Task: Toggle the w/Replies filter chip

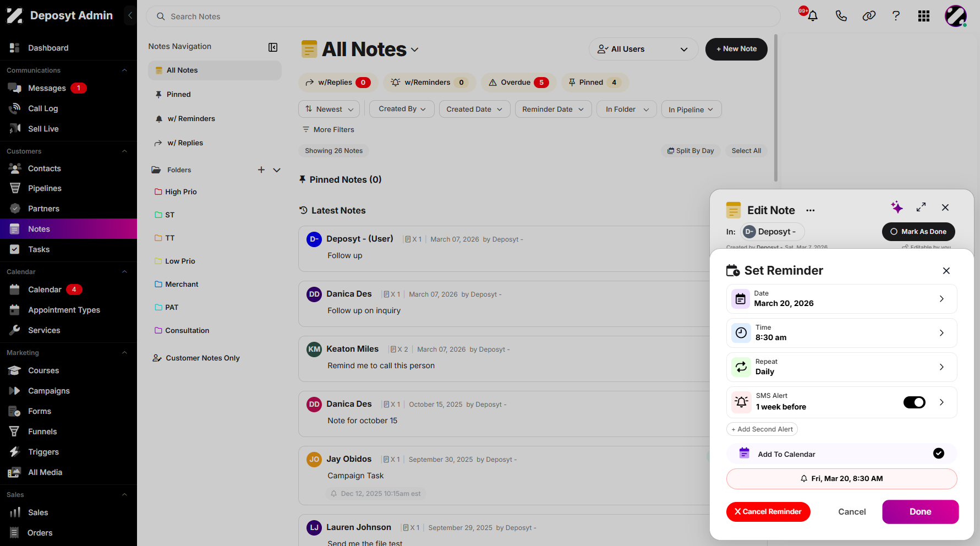Action: (x=338, y=83)
